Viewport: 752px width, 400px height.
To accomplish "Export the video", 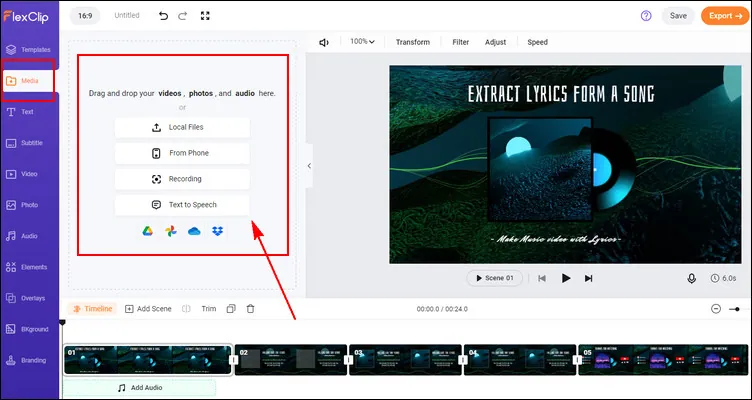I will pos(725,16).
